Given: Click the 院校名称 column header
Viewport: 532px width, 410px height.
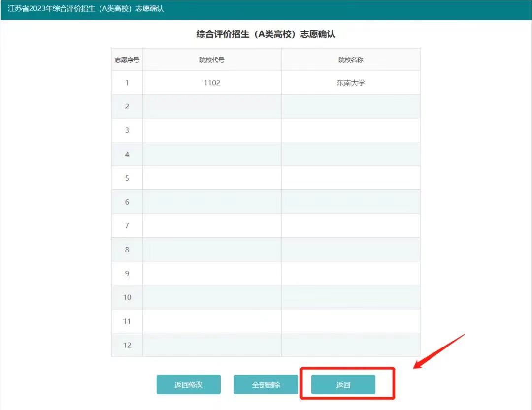Looking at the screenshot, I should coord(351,60).
